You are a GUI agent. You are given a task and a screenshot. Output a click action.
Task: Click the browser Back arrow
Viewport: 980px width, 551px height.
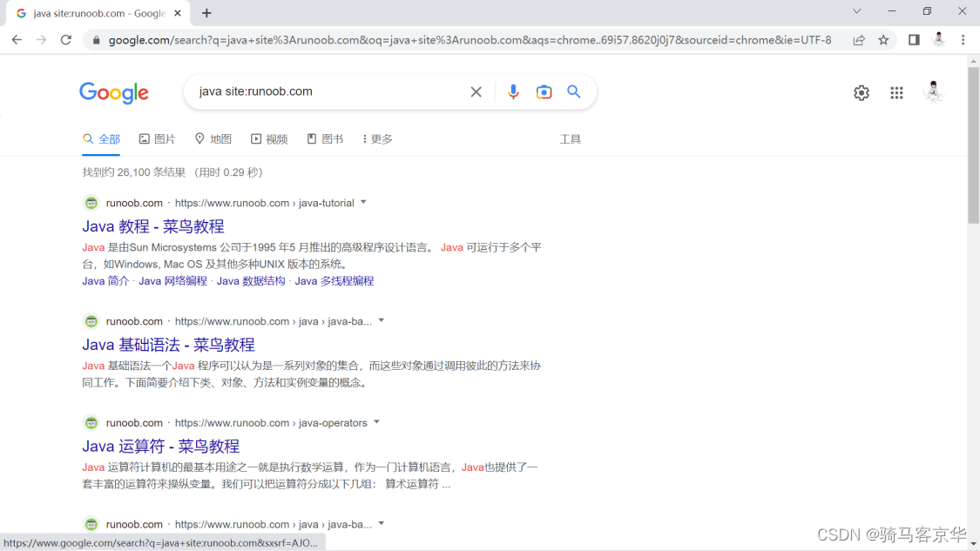17,40
